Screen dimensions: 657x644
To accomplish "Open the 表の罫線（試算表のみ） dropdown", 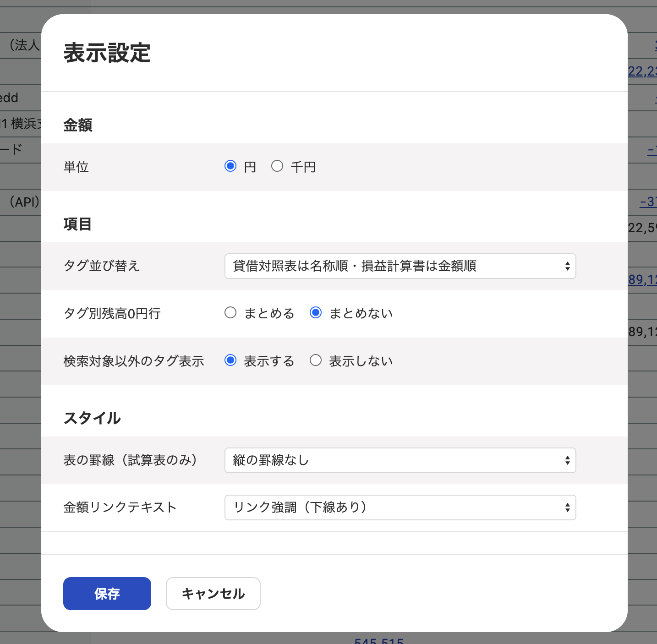I will pos(400,460).
